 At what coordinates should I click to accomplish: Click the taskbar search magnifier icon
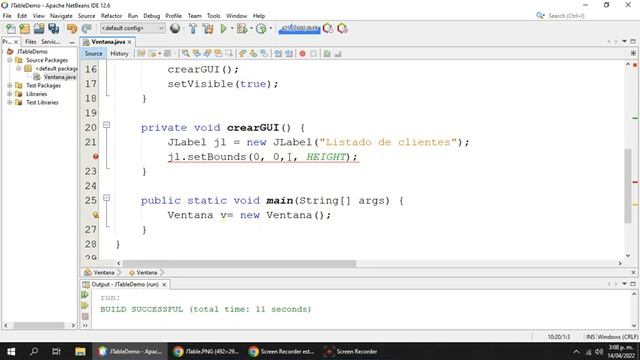point(34,351)
